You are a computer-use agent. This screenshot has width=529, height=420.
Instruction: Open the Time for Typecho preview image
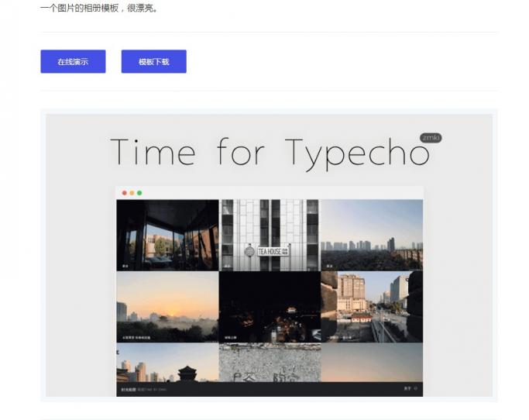click(x=269, y=255)
